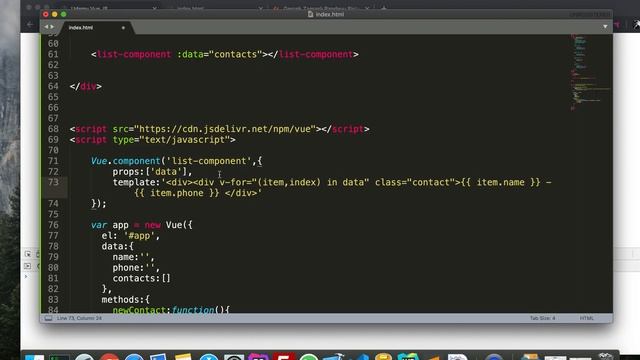Viewport: 640px width, 360px height.
Task: Click Vue.component on line 71
Action: pyautogui.click(x=126, y=161)
